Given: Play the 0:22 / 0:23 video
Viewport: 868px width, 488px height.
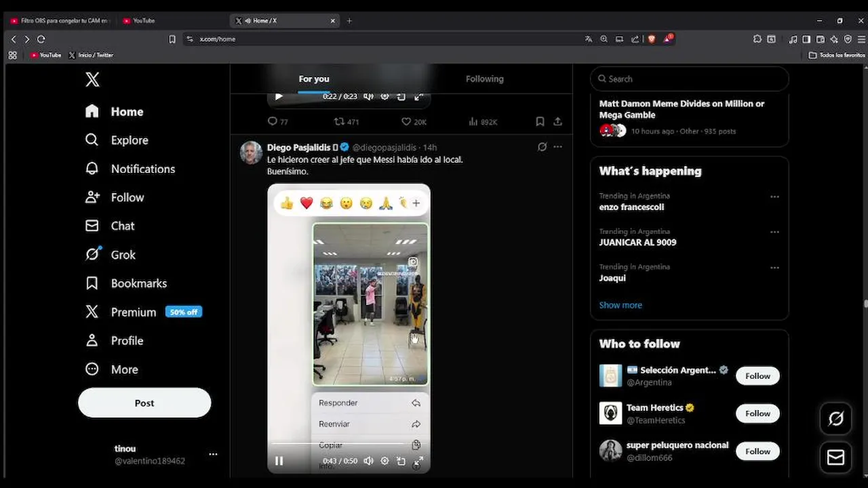Looking at the screenshot, I should click(279, 96).
